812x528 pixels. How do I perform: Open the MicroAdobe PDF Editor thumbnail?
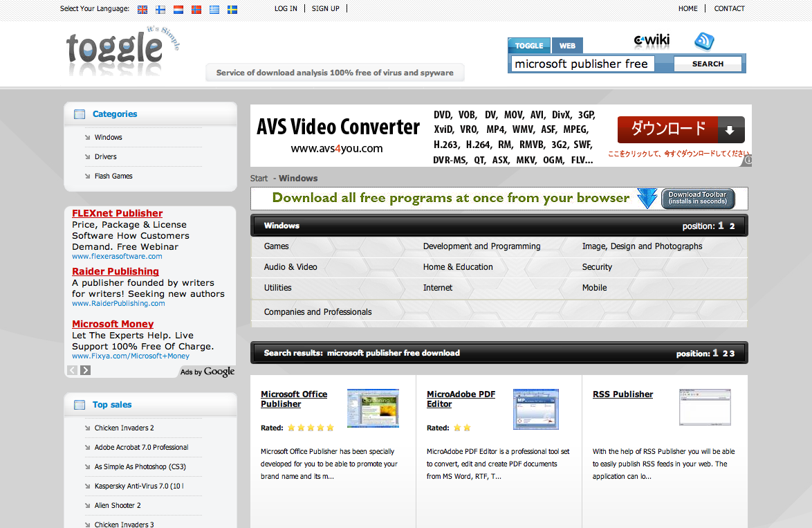536,410
